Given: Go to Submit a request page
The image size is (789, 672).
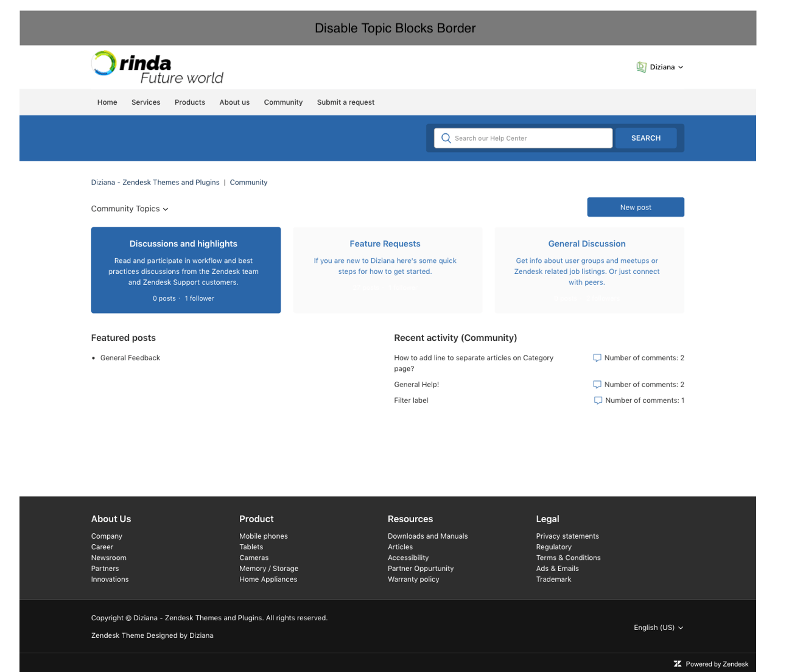Looking at the screenshot, I should [345, 102].
